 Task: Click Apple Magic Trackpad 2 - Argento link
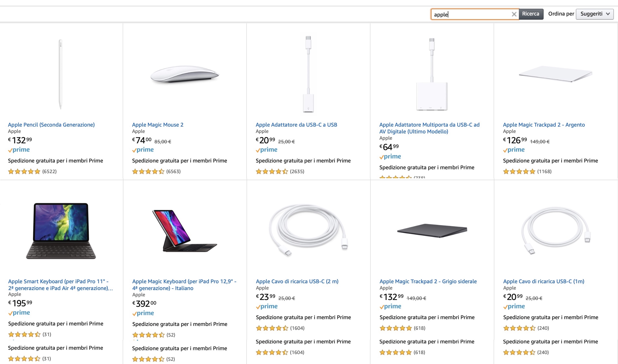544,125
